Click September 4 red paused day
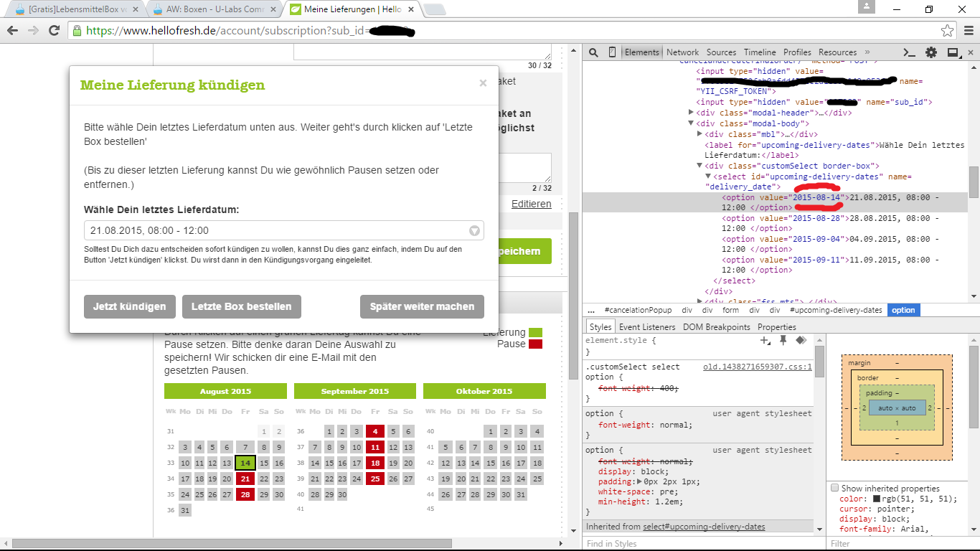The height and width of the screenshot is (551, 980). pyautogui.click(x=374, y=431)
